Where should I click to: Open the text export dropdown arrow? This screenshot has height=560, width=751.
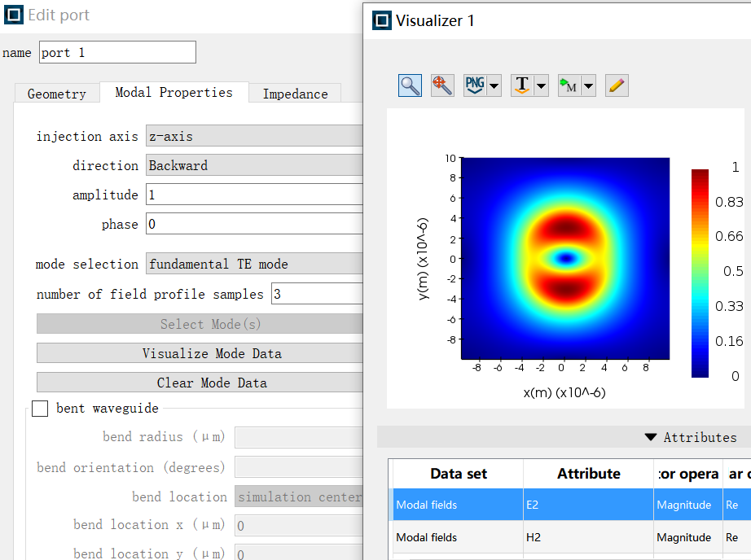[541, 86]
